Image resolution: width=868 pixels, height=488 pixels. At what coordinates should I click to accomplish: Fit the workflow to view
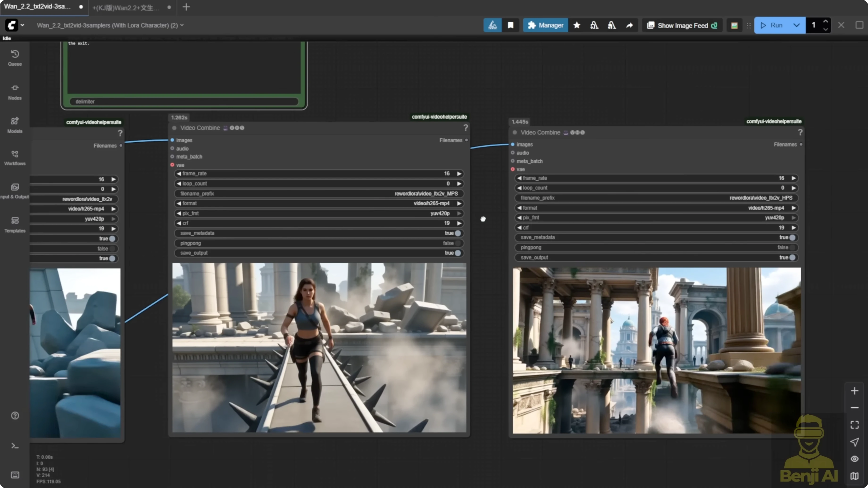pyautogui.click(x=855, y=424)
